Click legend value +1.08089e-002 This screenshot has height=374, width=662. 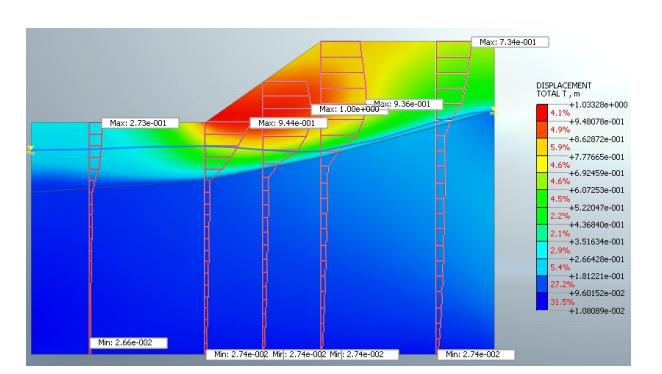(x=597, y=311)
